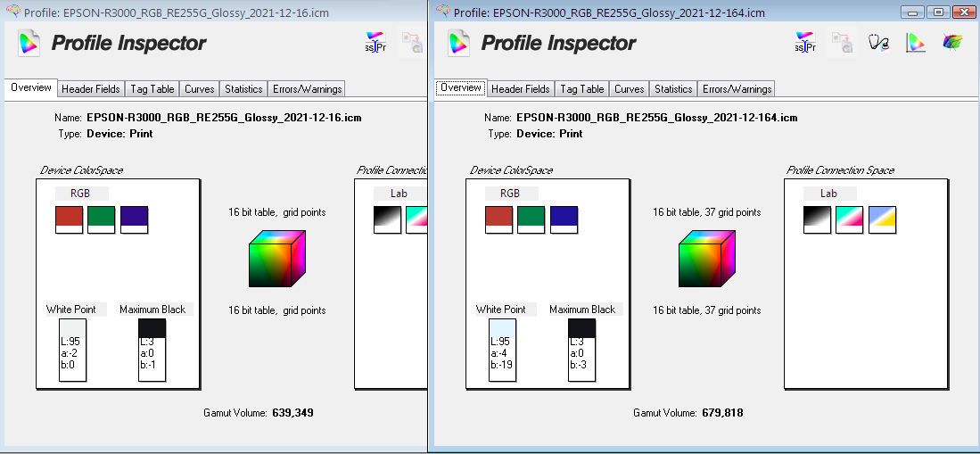The height and width of the screenshot is (454, 980).
Task: Maximize the right Profile Inspector window
Action: (x=938, y=12)
